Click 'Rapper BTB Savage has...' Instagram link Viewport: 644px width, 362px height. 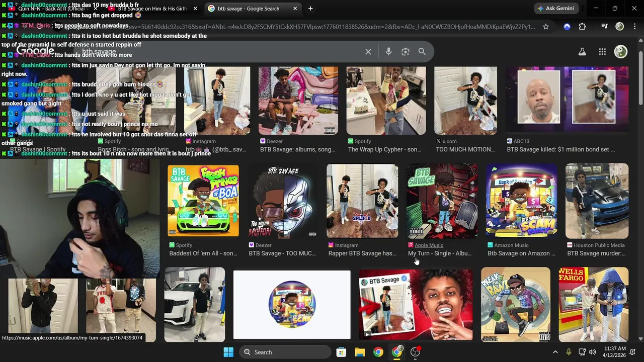click(362, 253)
